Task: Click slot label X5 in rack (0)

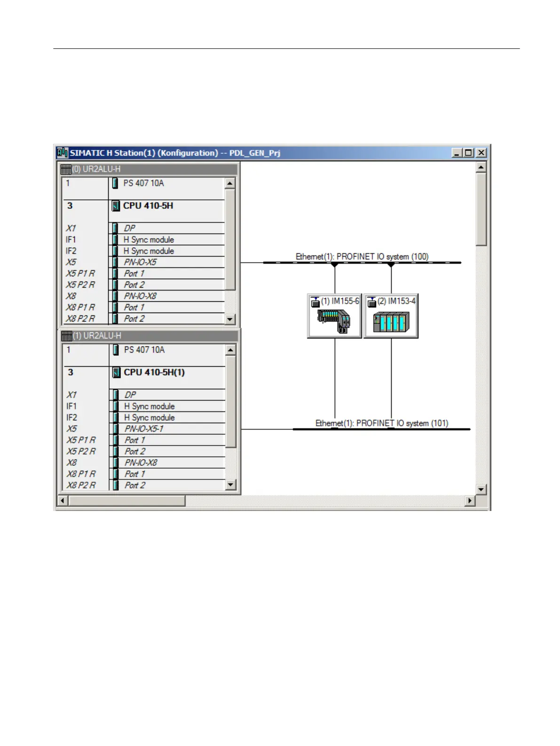Action: pyautogui.click(x=71, y=262)
